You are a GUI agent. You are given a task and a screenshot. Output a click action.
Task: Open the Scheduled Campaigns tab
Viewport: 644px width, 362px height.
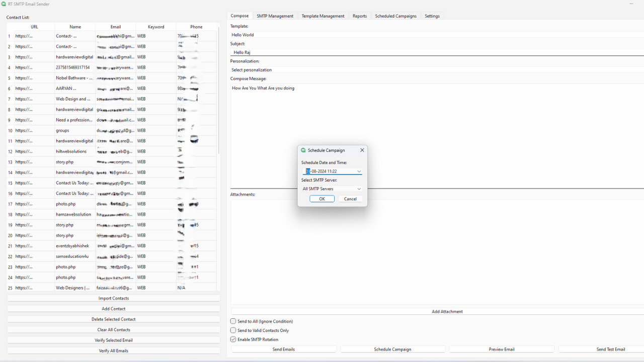(x=395, y=16)
